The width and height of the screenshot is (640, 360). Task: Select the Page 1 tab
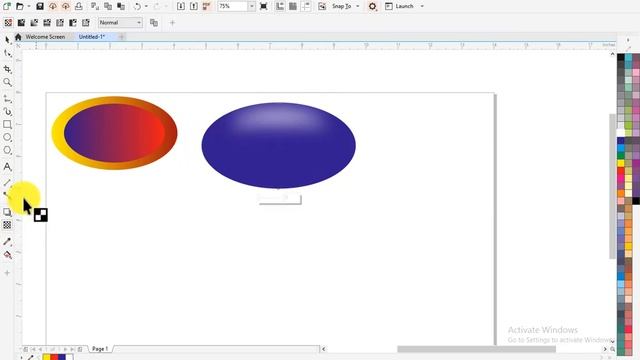pos(100,349)
